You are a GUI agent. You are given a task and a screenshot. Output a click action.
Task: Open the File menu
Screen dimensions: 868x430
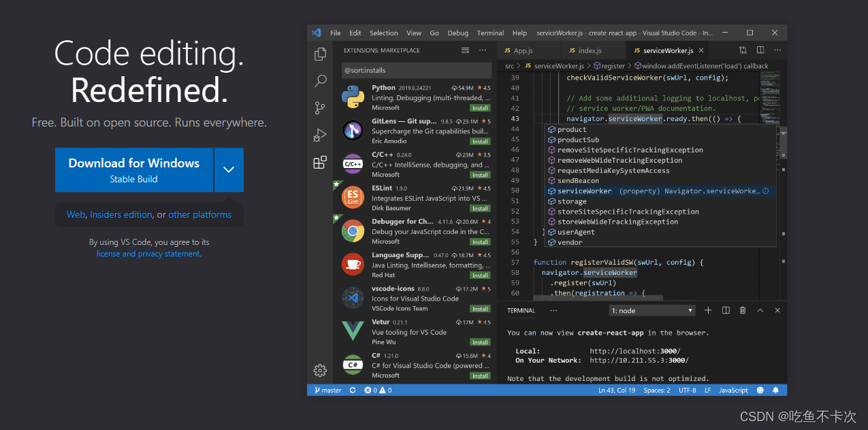pos(336,33)
